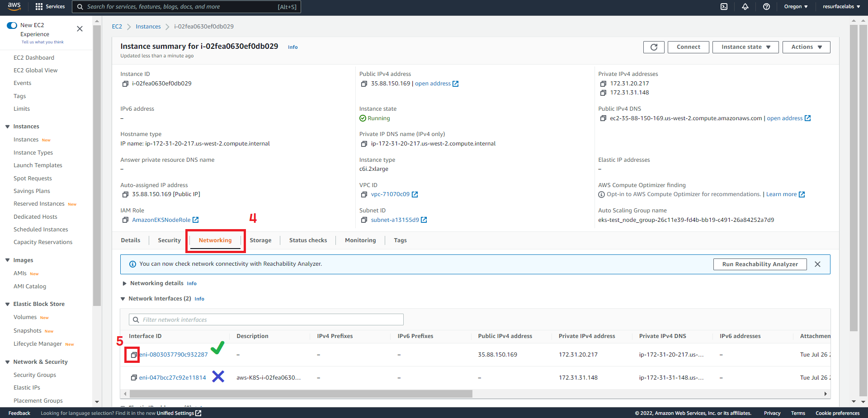
Task: Open the Services grid menu
Action: click(50, 6)
